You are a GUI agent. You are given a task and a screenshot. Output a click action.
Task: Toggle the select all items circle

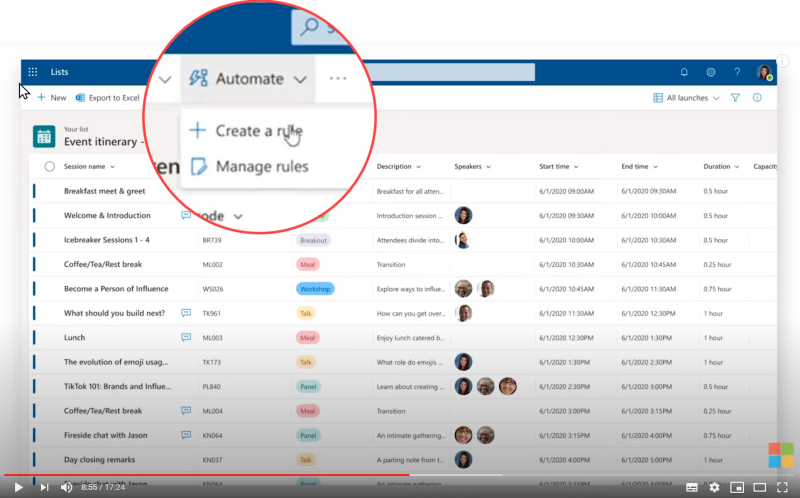[x=49, y=166]
